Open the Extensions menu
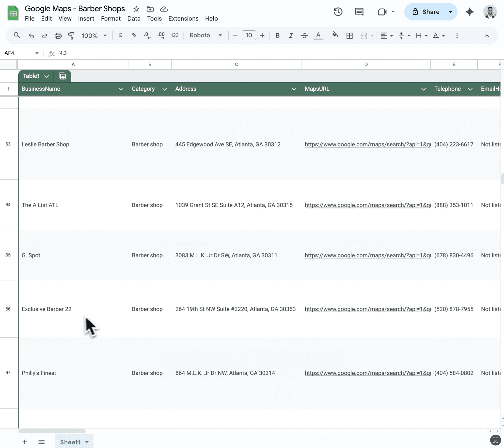The image size is (504, 448). 183,18
